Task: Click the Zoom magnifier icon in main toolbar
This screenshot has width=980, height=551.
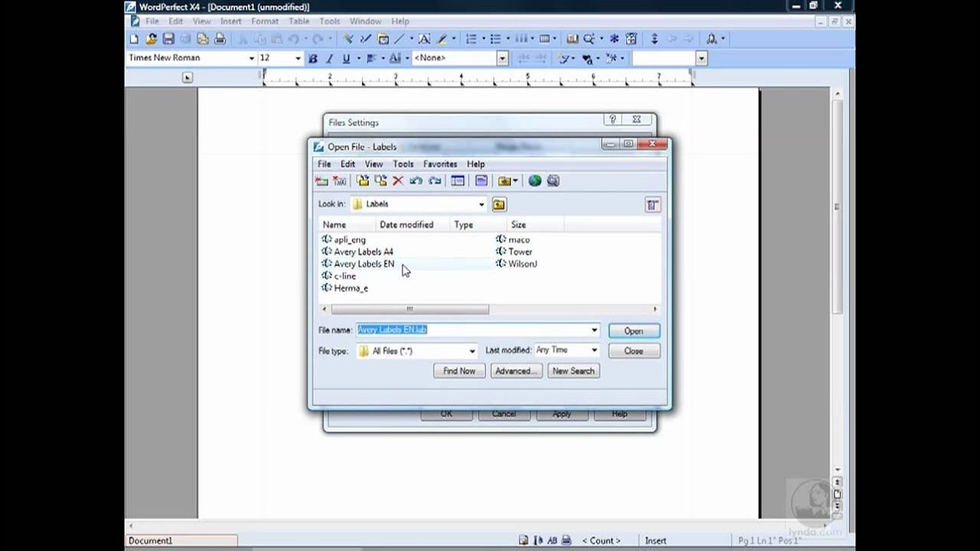Action: [589, 39]
